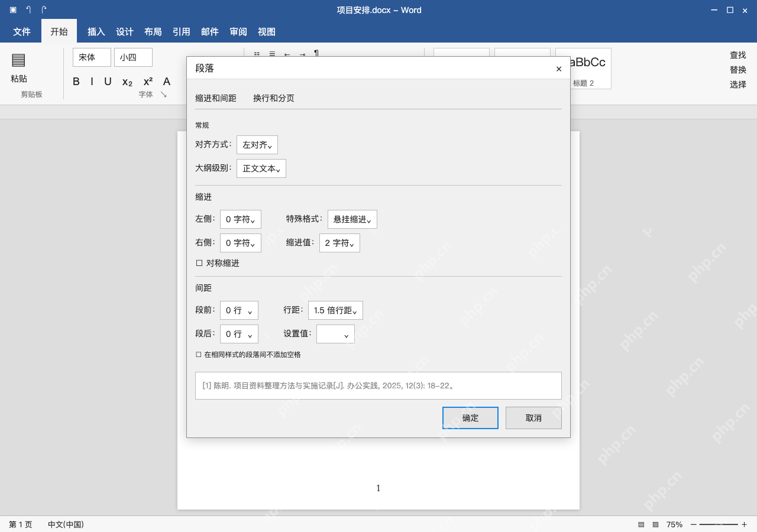The image size is (757, 532).
Task: Click the 取消 button
Action: 533,418
